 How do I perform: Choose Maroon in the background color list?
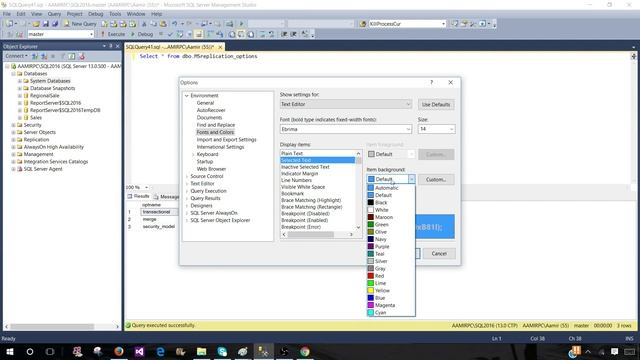(x=391, y=218)
